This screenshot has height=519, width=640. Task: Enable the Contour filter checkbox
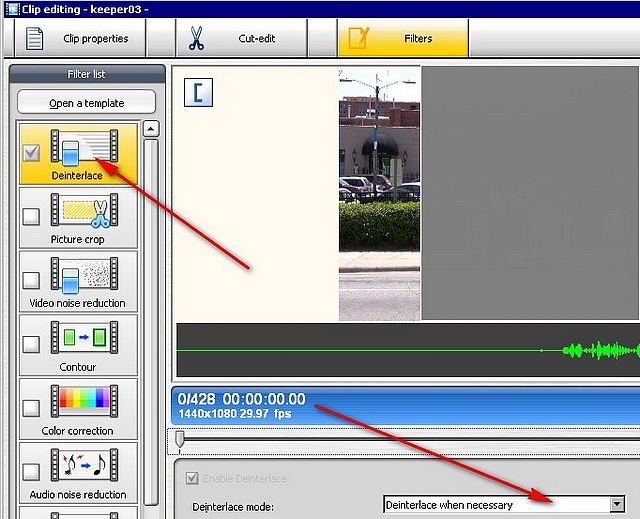pos(31,344)
